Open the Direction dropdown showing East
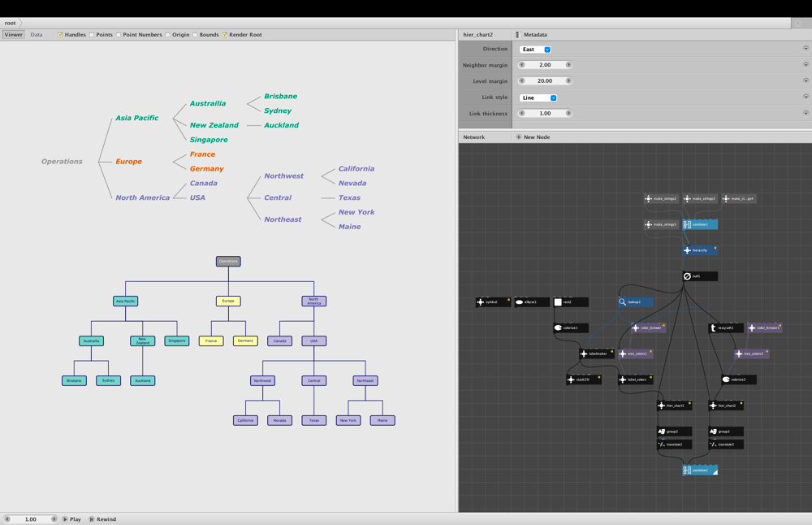Screen dimensions: 812x525 tap(535, 50)
